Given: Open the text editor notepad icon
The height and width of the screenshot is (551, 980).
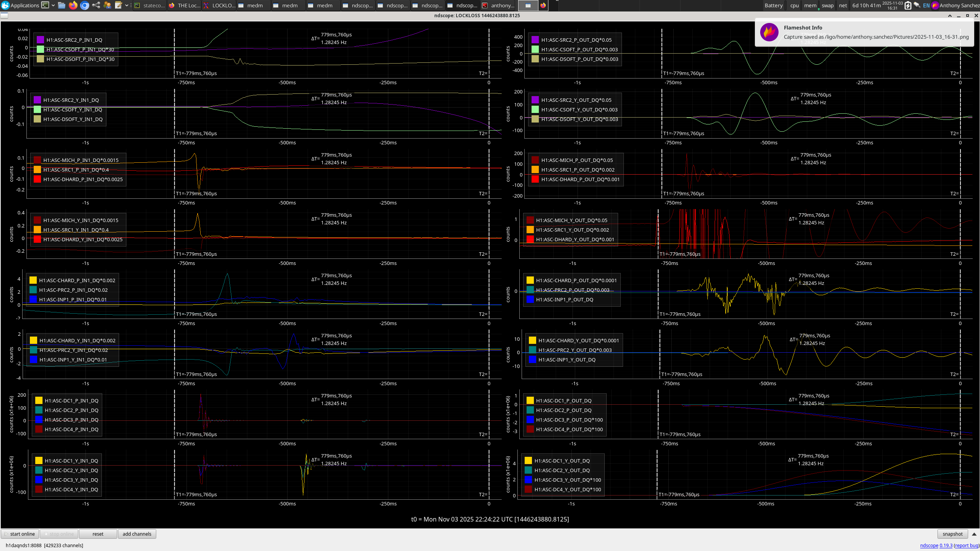Looking at the screenshot, I should coord(118,5).
